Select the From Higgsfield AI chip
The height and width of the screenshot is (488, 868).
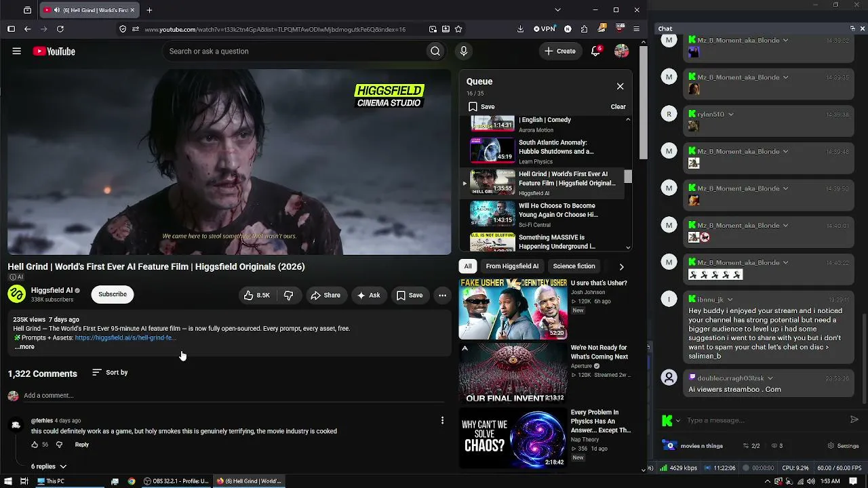pos(512,266)
